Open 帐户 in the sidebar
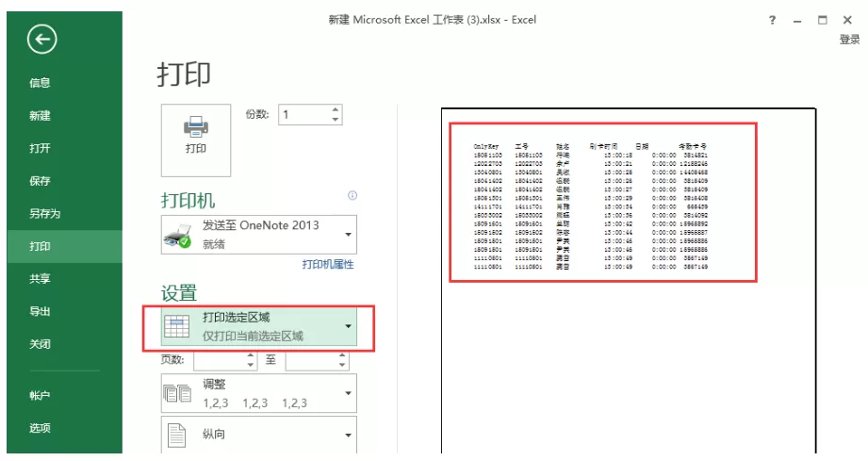This screenshot has height=461, width=868. 40,396
